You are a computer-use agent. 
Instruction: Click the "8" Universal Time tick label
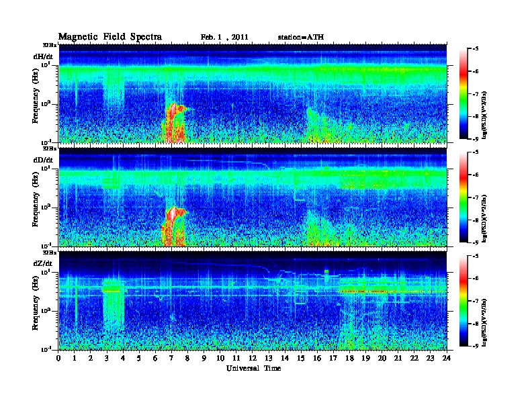(x=188, y=359)
